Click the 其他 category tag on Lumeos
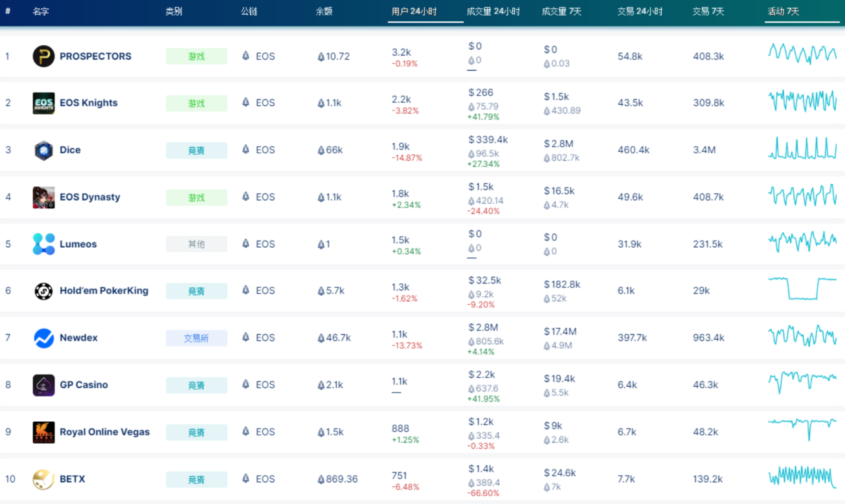Viewport: 845px width, 504px height. click(x=196, y=244)
